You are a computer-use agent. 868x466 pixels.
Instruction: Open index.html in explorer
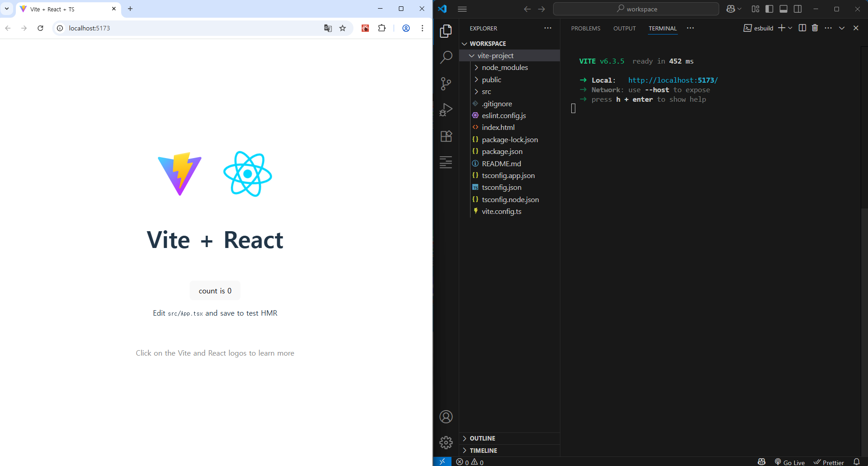(510, 127)
